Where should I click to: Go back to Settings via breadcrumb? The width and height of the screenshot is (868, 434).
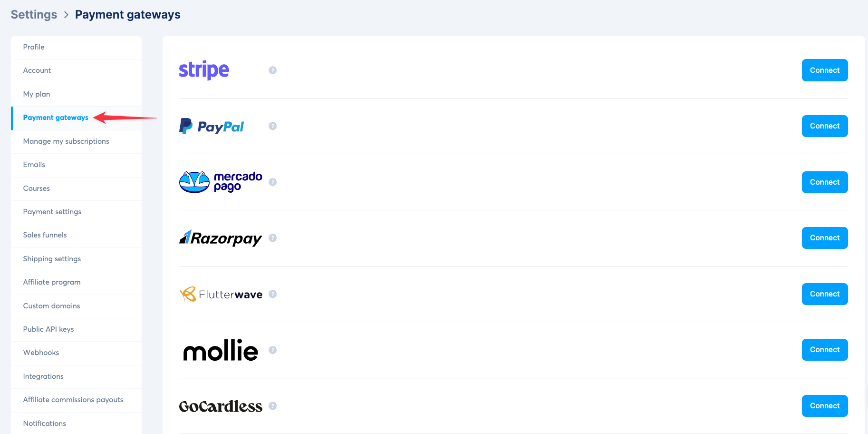(34, 15)
